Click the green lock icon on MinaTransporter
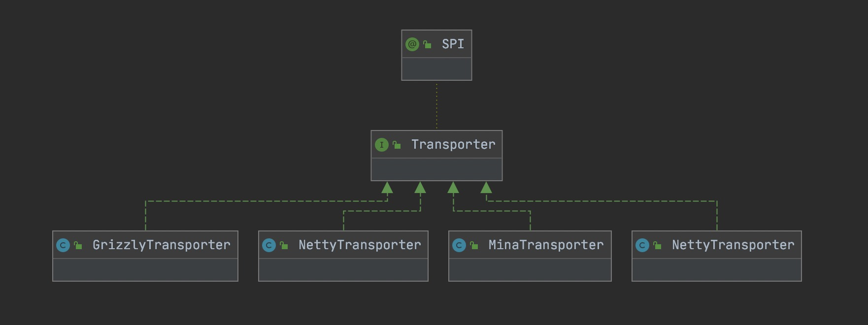The height and width of the screenshot is (325, 868). (x=474, y=246)
